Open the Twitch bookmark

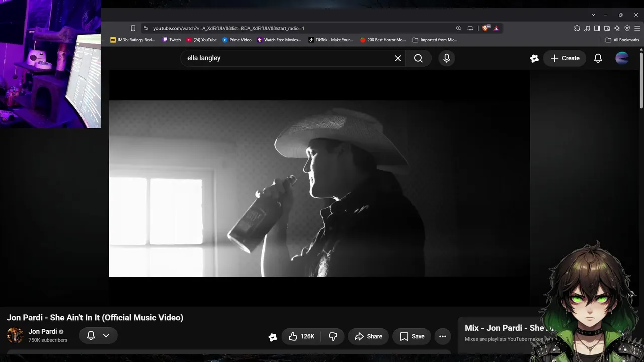(x=172, y=40)
